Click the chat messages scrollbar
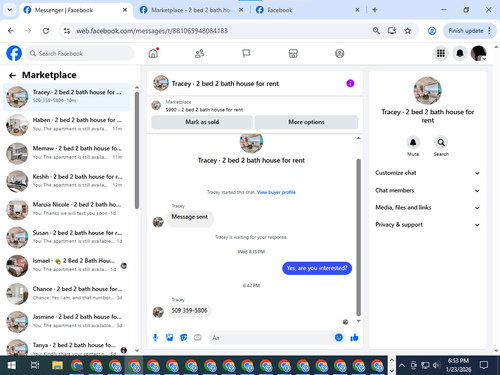This screenshot has width=500, height=375. pyautogui.click(x=359, y=237)
